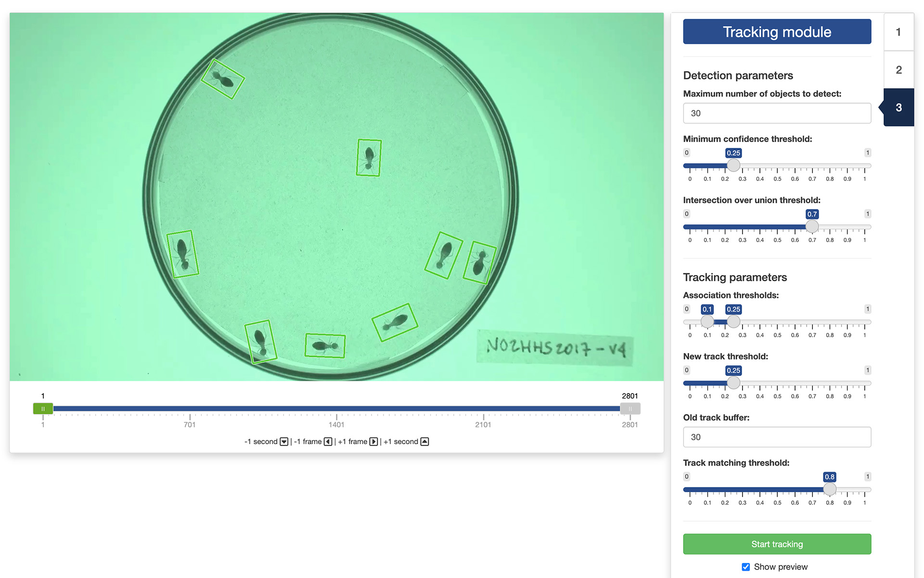Toggle the Show preview checkbox
Screen dimensions: 924x578
(x=746, y=567)
